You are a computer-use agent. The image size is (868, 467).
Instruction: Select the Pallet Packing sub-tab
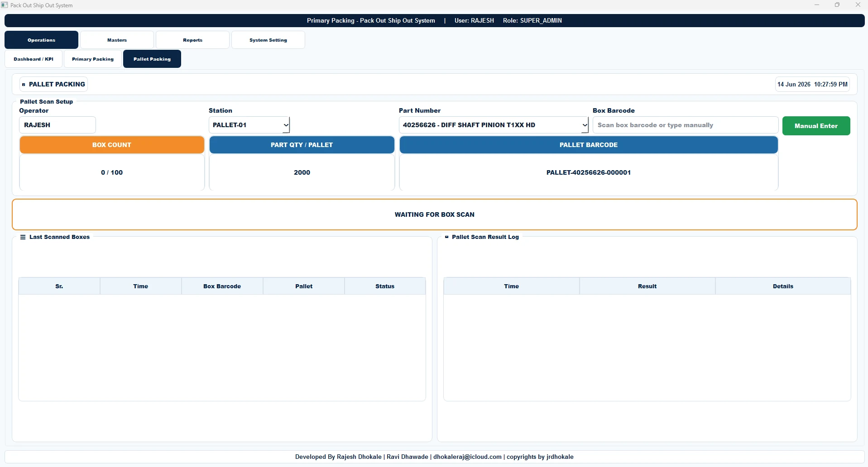tap(152, 59)
